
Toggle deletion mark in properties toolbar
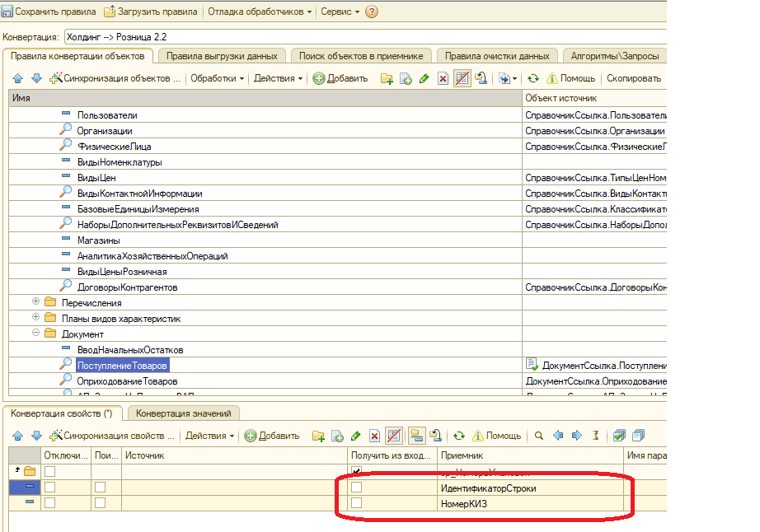point(393,436)
